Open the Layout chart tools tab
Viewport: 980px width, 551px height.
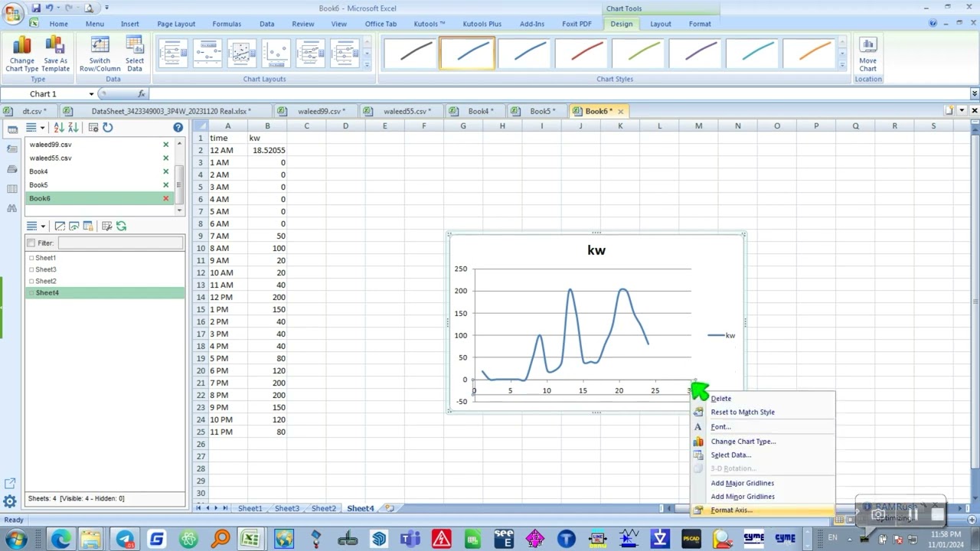(x=660, y=24)
